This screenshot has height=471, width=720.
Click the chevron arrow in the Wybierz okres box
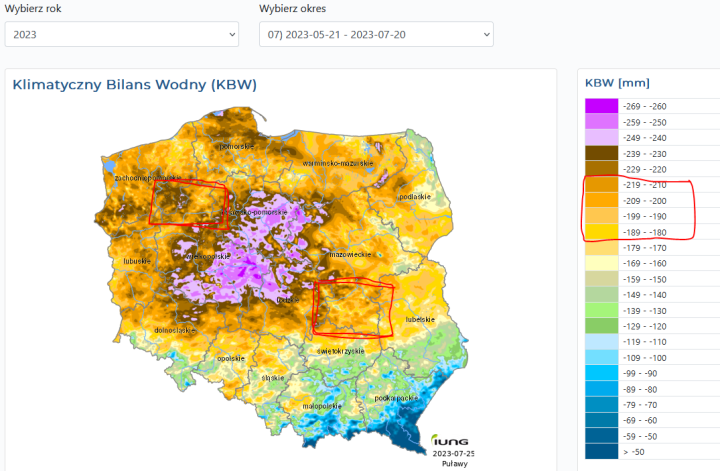pyautogui.click(x=485, y=35)
